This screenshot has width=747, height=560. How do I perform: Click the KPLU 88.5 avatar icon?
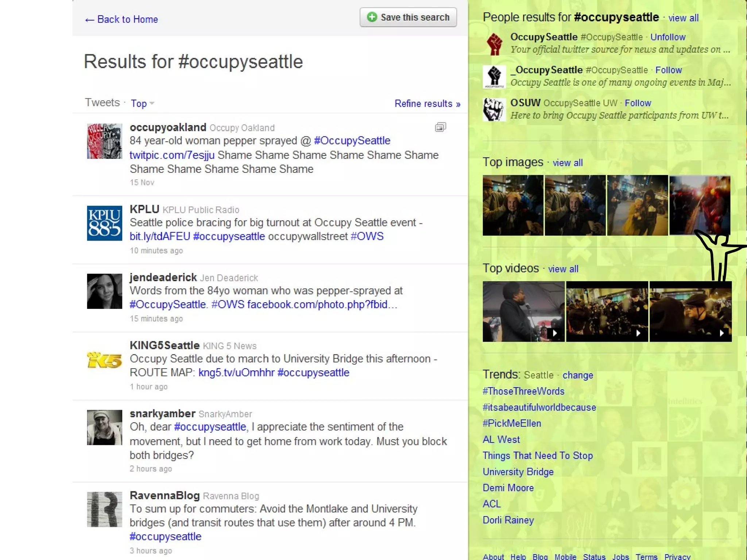coord(104,223)
